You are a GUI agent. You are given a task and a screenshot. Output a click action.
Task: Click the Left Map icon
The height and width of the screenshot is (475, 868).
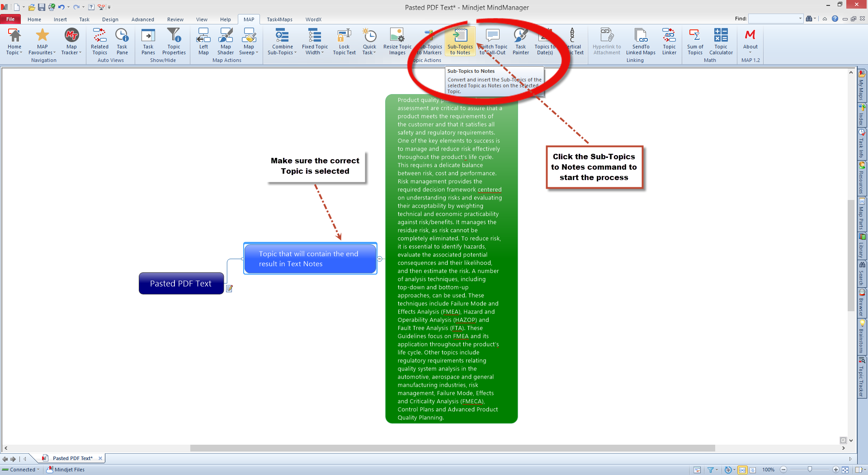203,41
